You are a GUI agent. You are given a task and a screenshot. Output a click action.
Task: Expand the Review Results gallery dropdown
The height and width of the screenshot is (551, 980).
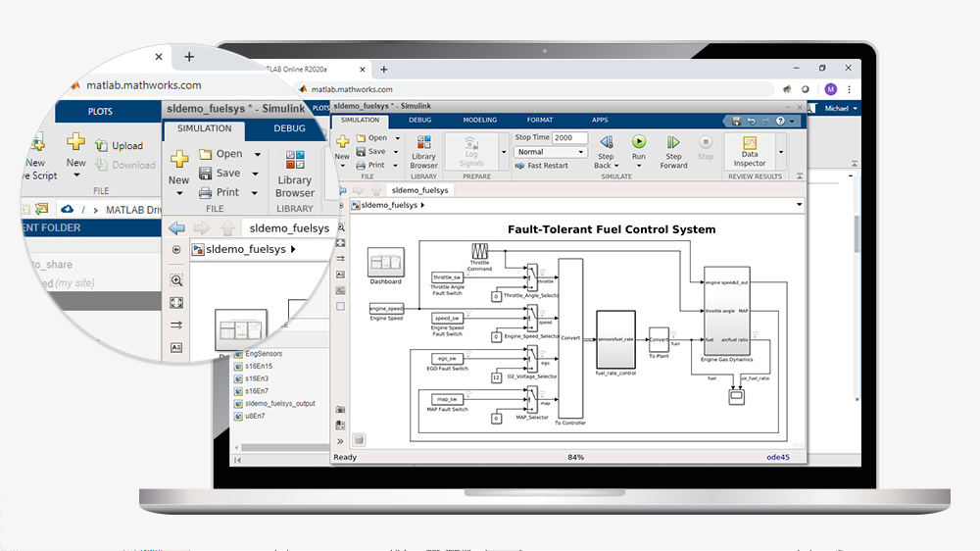tap(781, 152)
